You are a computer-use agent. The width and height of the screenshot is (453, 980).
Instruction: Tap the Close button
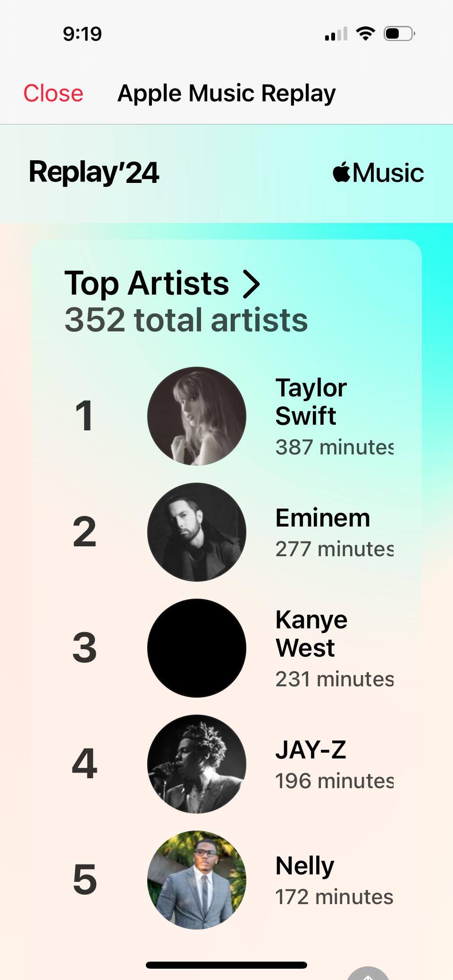[53, 93]
